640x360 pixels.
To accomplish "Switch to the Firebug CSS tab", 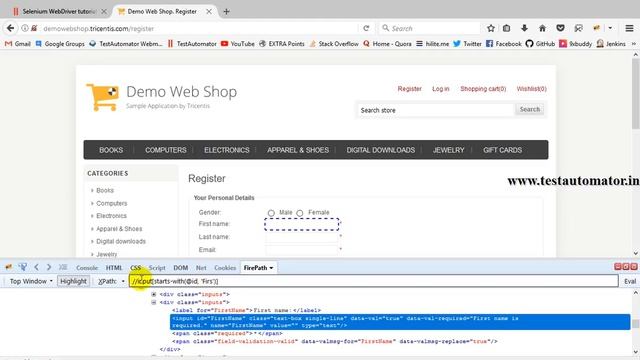I will 136,268.
